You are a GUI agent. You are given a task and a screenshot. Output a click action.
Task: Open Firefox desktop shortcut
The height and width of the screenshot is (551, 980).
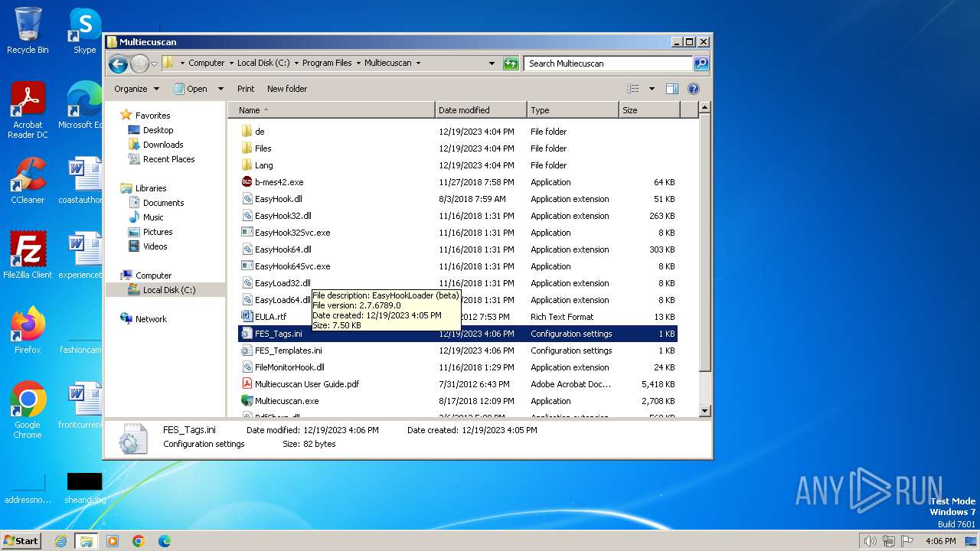[x=28, y=331]
